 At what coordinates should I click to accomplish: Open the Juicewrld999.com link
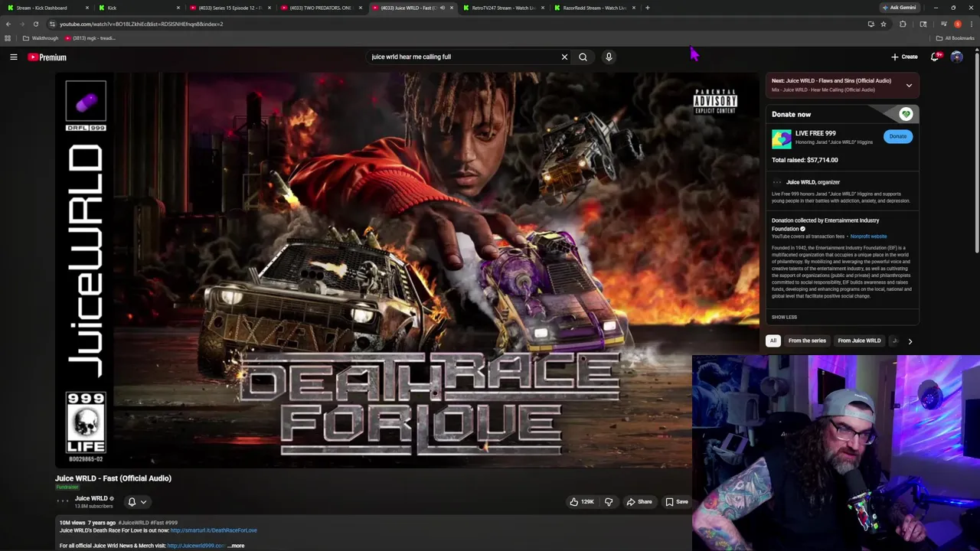click(x=195, y=546)
